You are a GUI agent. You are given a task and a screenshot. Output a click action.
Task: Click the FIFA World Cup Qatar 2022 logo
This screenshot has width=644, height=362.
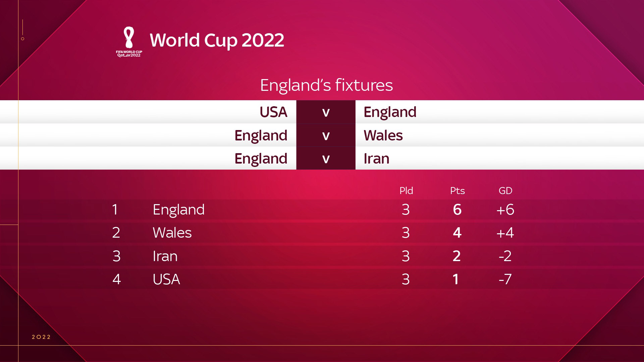129,42
